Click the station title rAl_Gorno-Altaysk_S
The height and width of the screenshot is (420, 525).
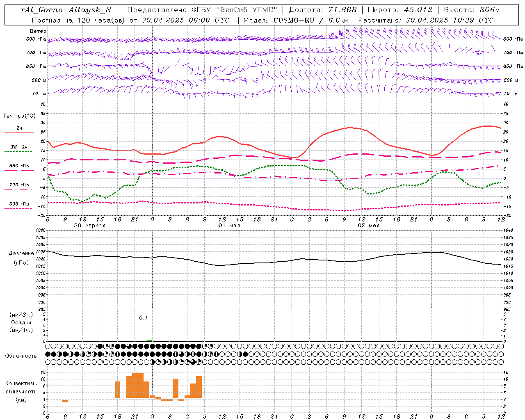coord(66,10)
